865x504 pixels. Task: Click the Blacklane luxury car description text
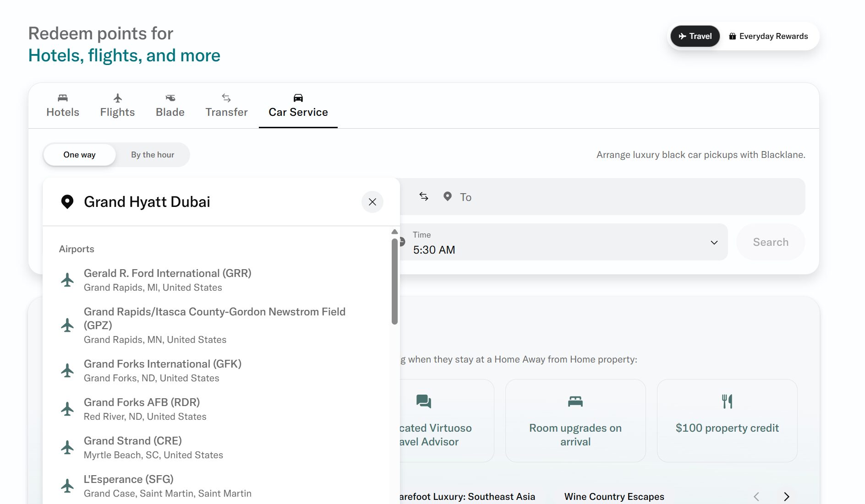coord(701,155)
